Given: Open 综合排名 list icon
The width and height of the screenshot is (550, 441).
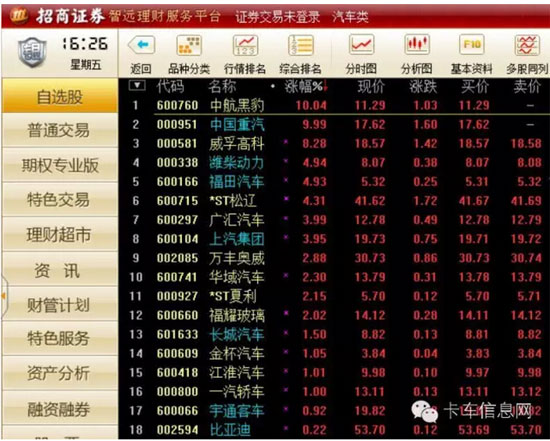Looking at the screenshot, I should pos(300,45).
